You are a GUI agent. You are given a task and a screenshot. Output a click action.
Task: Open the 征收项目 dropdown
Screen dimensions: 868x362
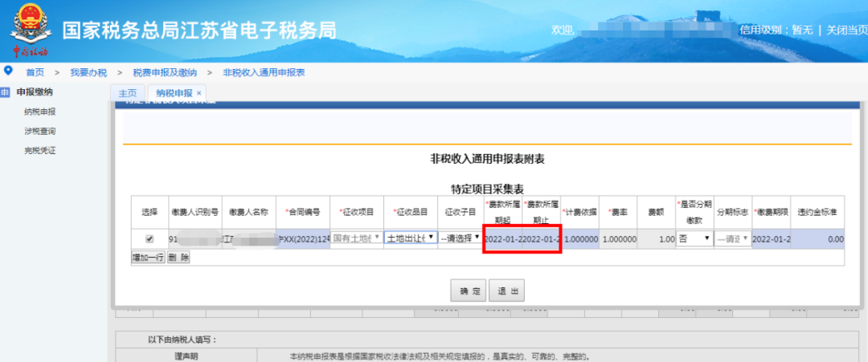[x=356, y=238]
